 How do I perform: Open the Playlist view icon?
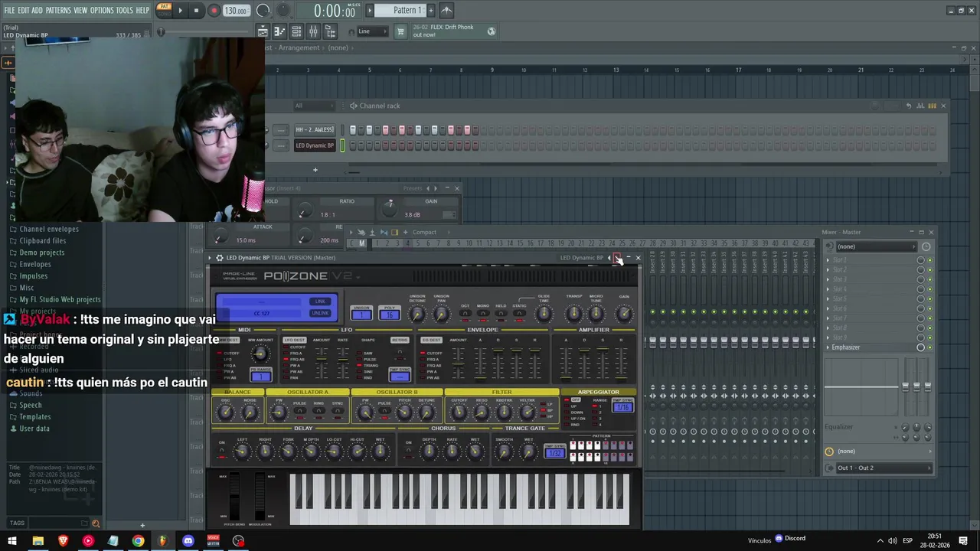[x=263, y=31]
